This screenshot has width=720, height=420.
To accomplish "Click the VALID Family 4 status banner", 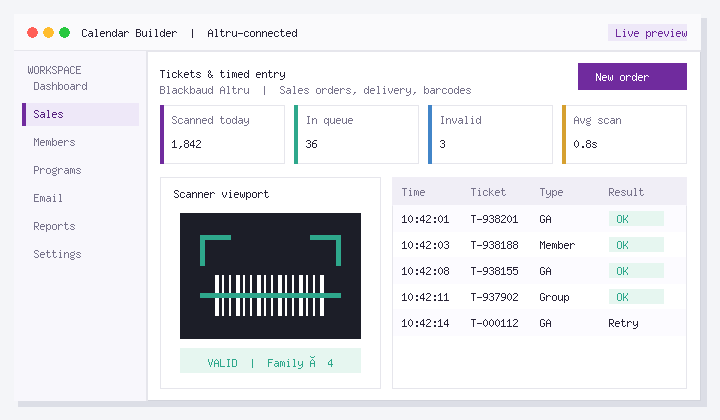I will [270, 361].
